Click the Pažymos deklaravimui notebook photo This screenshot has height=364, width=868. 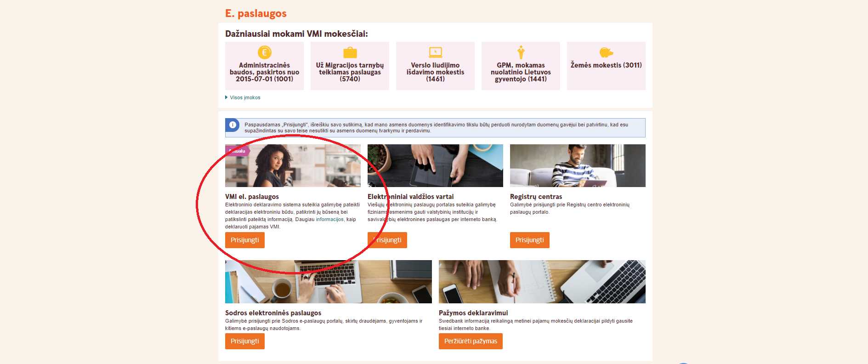pos(542,282)
